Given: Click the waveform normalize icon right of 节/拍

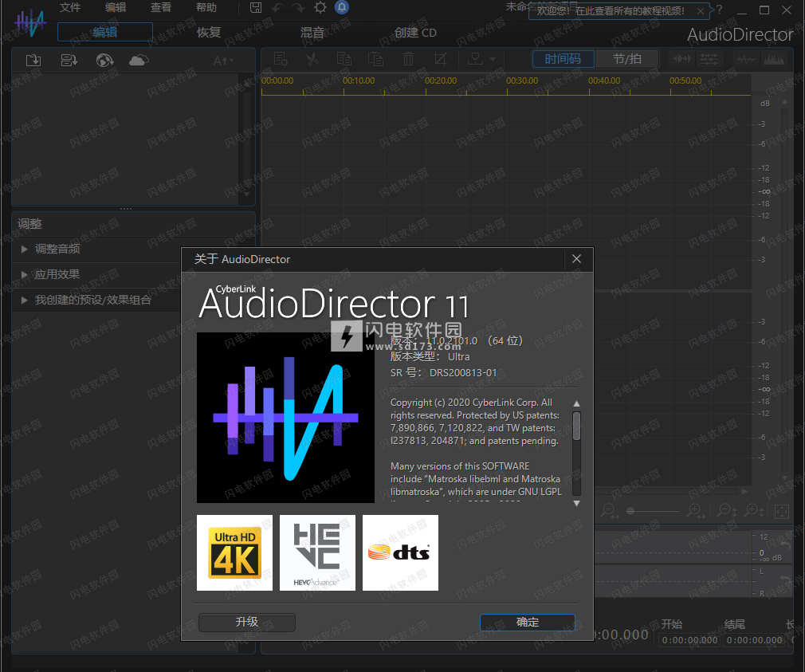Looking at the screenshot, I should 682,59.
